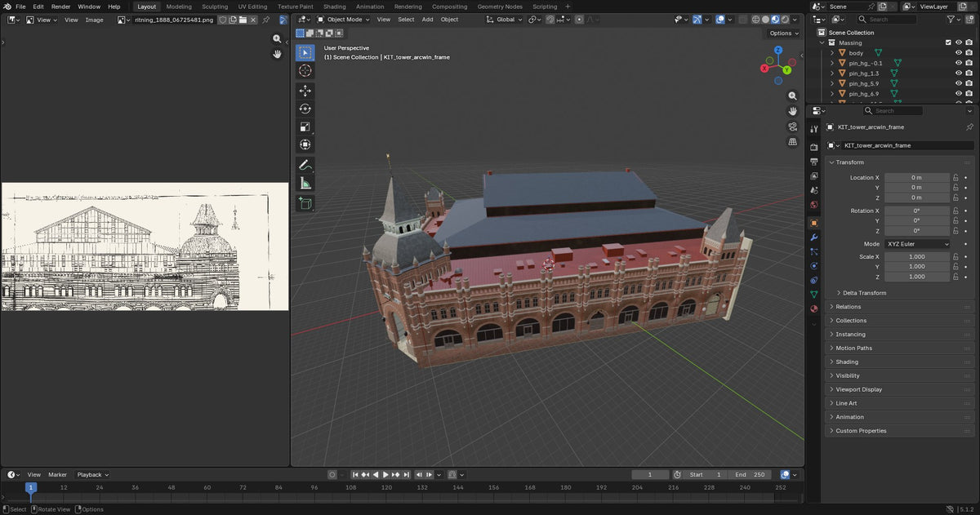Screen dimensions: 980x515
Task: Toggle viewport visibility of pin_hg_1.3
Action: [x=959, y=73]
